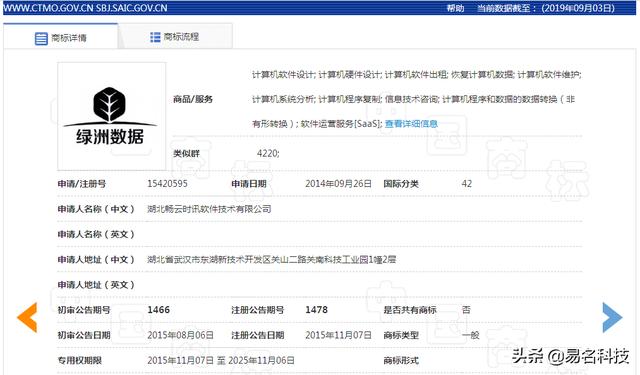Select preliminary announcement date 2015年08月06日

180,335
